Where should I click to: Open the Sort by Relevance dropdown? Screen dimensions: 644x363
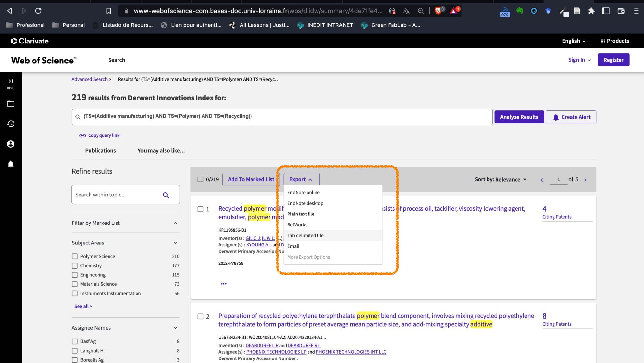pos(500,179)
